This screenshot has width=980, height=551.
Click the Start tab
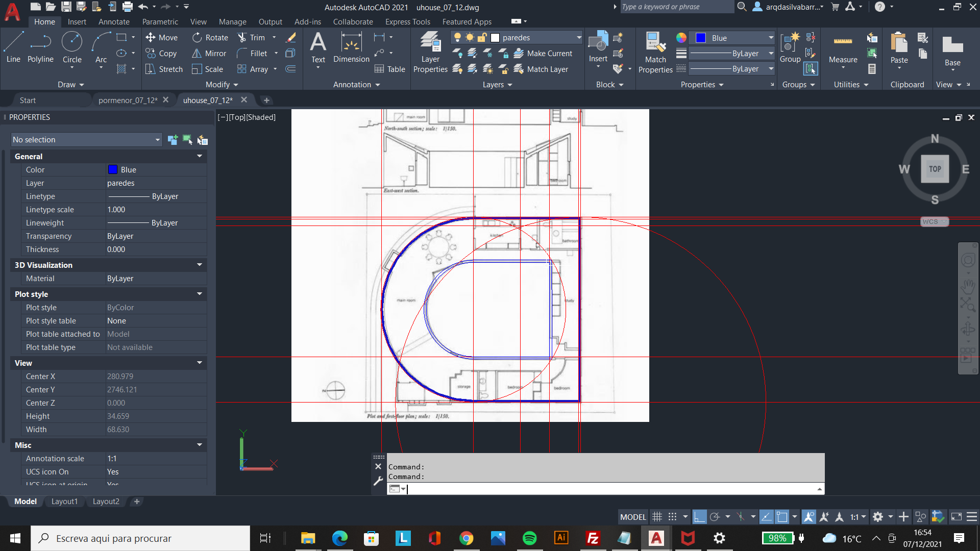click(28, 100)
